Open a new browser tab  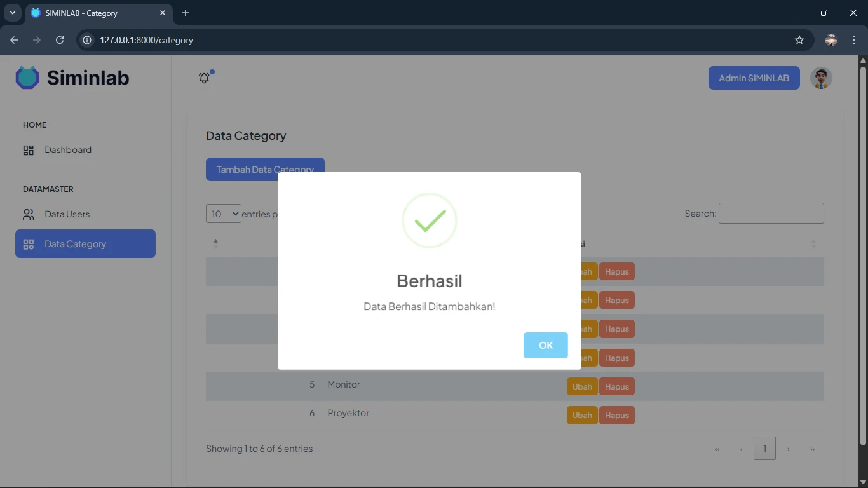[186, 13]
